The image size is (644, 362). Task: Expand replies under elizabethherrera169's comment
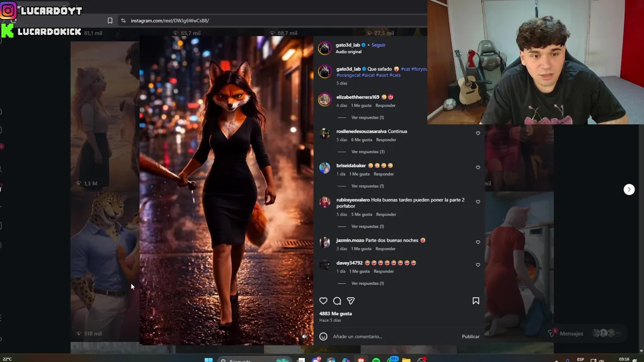pos(368,118)
